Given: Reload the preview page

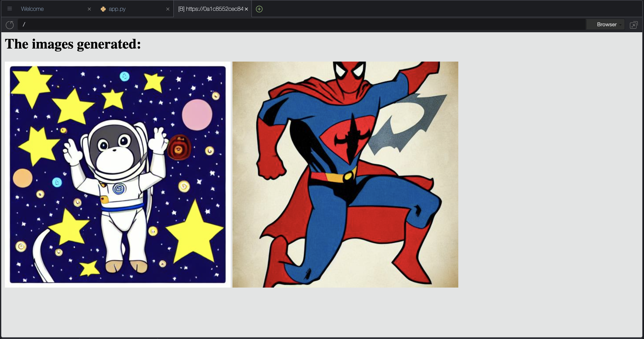Looking at the screenshot, I should (x=9, y=24).
